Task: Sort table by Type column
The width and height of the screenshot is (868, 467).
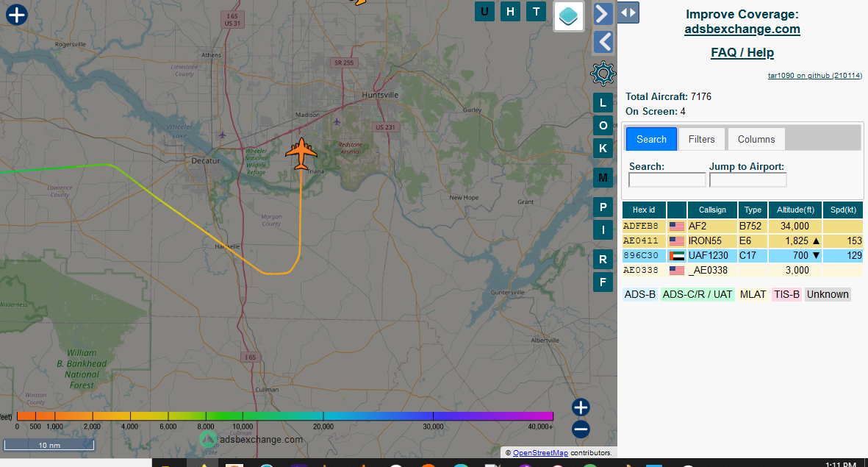Action: 753,210
